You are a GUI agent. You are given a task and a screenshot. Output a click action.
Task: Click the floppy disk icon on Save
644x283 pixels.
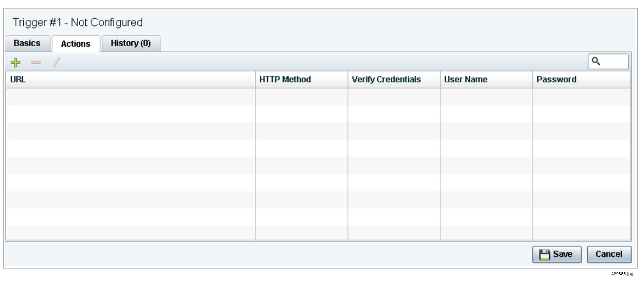pyautogui.click(x=544, y=254)
